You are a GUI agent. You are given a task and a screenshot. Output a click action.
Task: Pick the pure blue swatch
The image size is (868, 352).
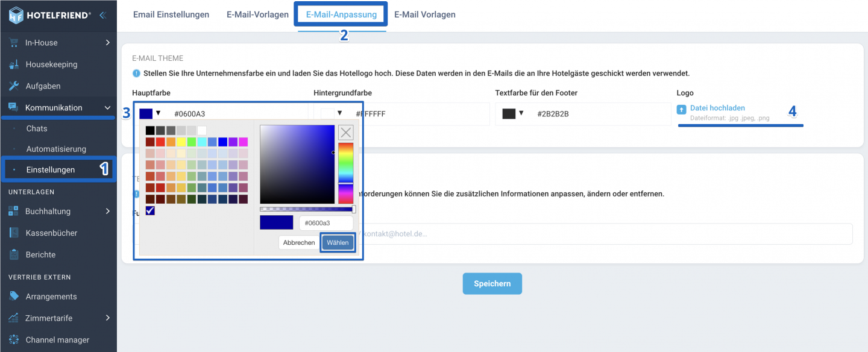pyautogui.click(x=222, y=142)
